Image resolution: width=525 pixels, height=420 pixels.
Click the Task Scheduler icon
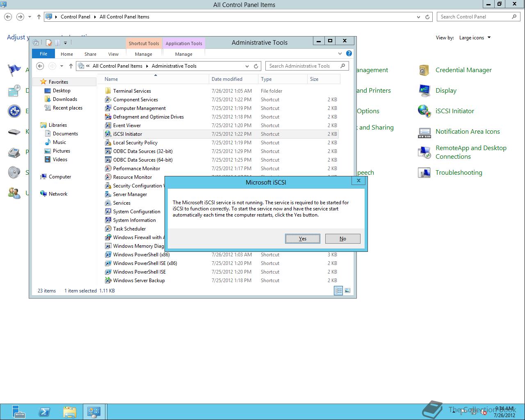108,229
